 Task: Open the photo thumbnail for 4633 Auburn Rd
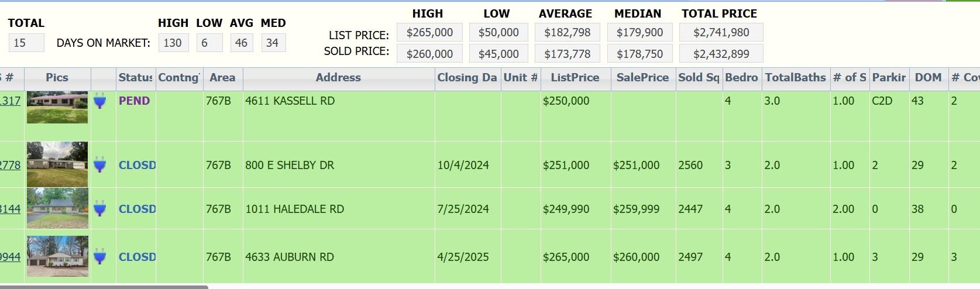(57, 256)
